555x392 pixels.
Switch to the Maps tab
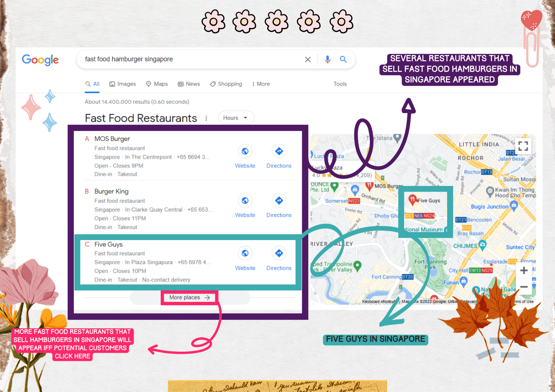click(x=157, y=84)
